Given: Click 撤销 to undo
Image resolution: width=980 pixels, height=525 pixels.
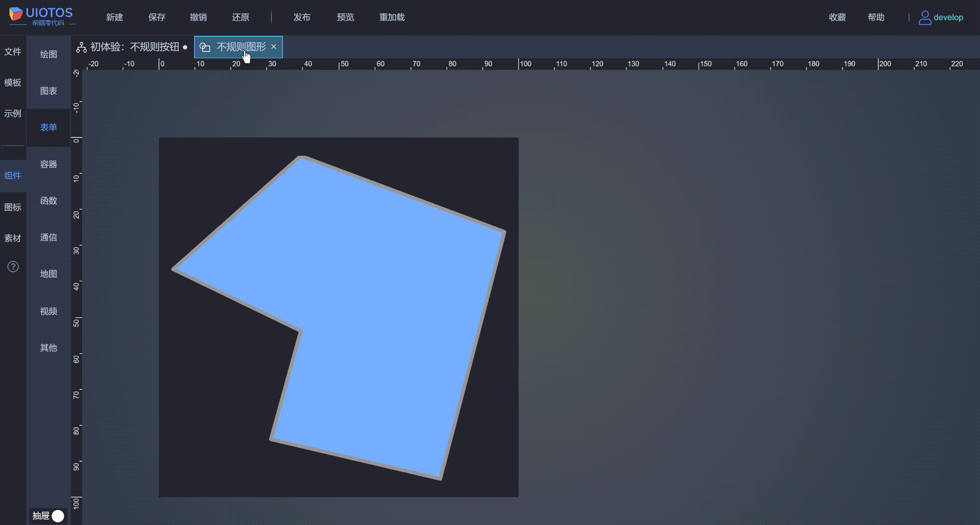Looking at the screenshot, I should click(x=198, y=17).
